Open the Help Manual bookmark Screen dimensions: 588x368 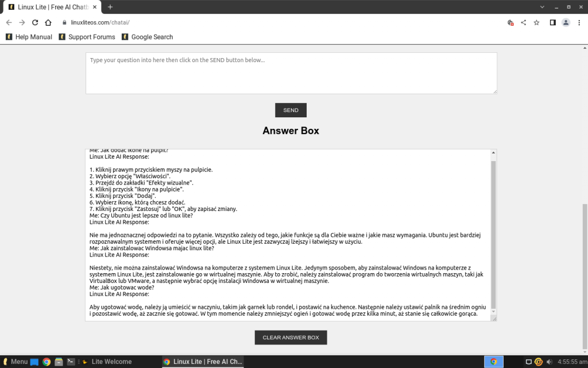click(29, 37)
